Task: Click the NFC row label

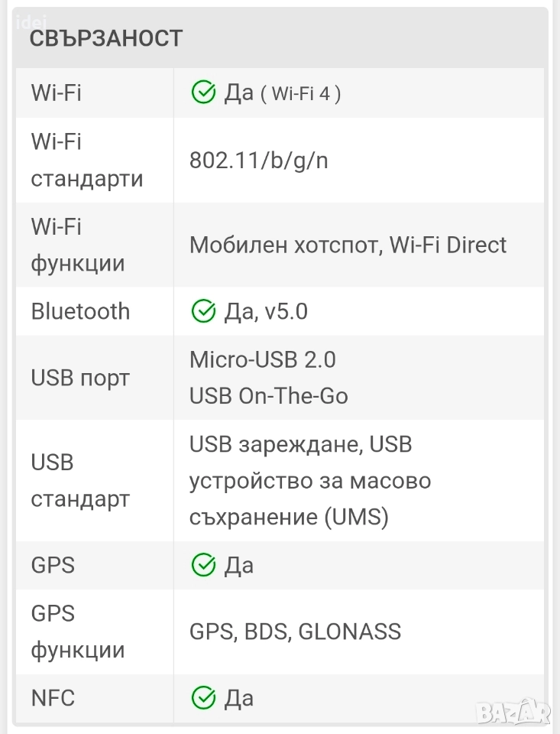Action: (x=53, y=698)
